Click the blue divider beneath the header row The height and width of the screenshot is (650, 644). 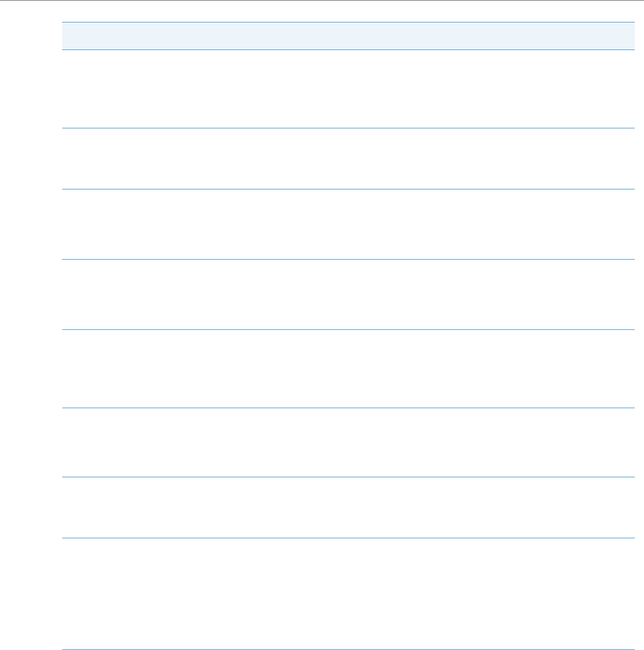[x=348, y=50]
